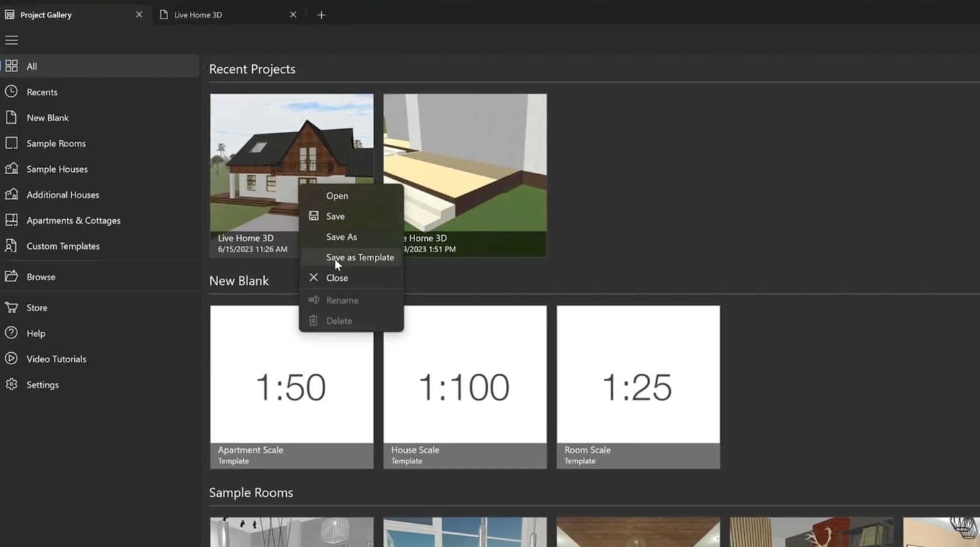Select Recents label in the sidebar
The image size is (980, 547).
pyautogui.click(x=42, y=92)
